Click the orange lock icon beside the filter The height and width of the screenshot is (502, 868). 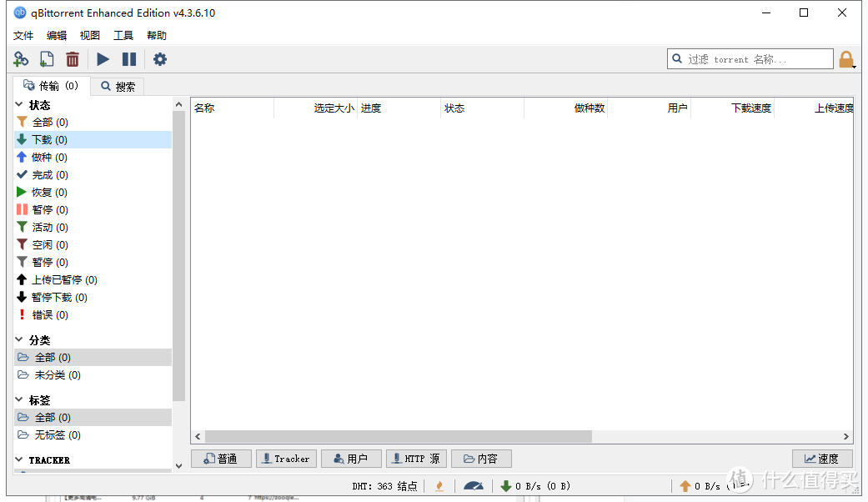(848, 59)
